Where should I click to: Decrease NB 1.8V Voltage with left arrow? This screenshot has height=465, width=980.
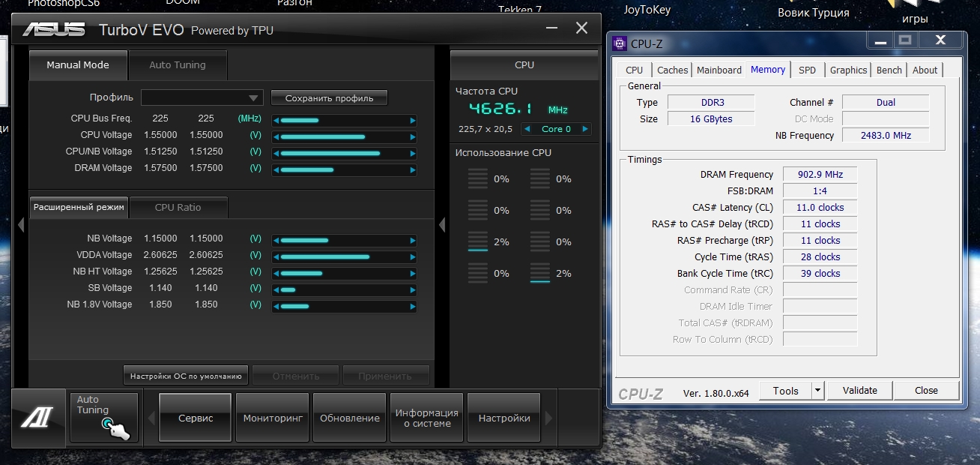tap(276, 306)
